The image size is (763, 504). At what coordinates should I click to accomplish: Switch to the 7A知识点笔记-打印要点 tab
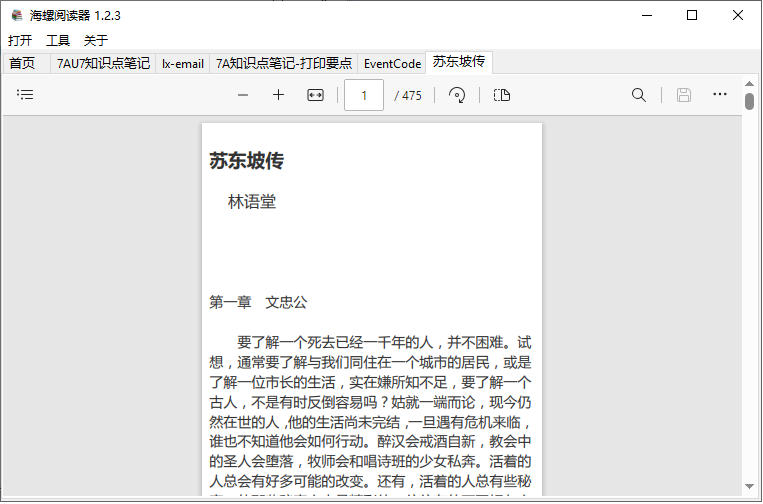[x=284, y=63]
